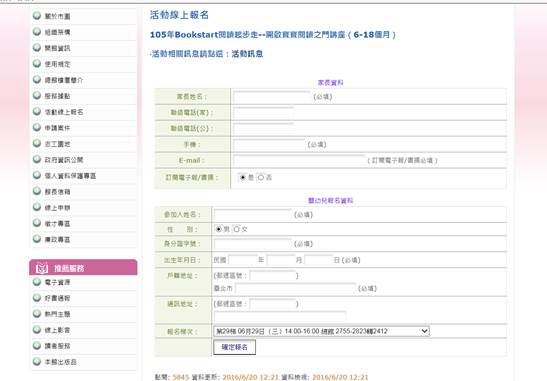Screen dimensions: 547x381
Task: Click the green bullet icon beside 申請案件
Action: tap(37, 128)
